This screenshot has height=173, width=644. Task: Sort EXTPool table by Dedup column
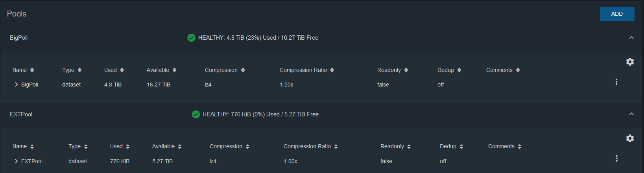452,146
